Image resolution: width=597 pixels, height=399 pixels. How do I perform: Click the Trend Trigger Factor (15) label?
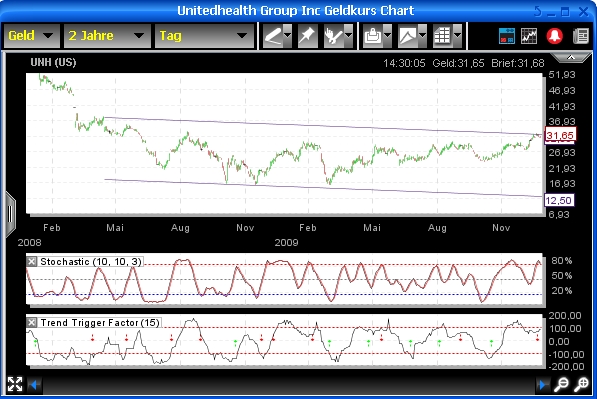pos(100,322)
